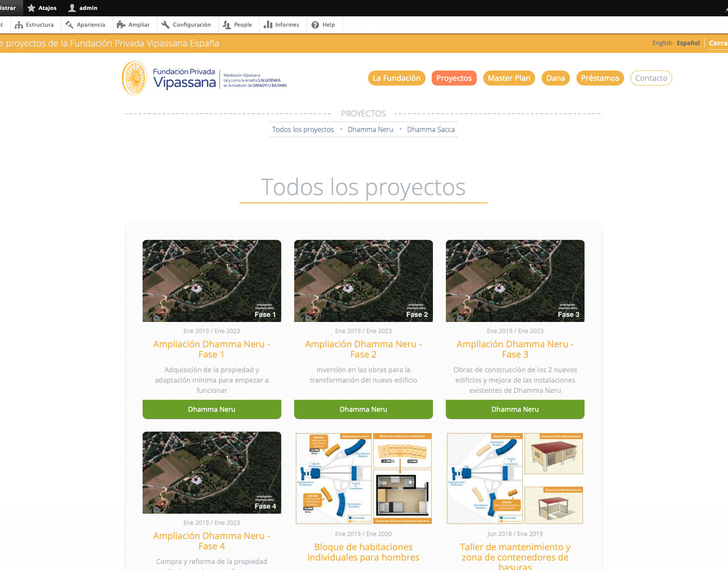Image resolution: width=728 pixels, height=570 pixels.
Task: Click the text 'Obras de construcción de los 2 nuevos'
Action: point(515,370)
